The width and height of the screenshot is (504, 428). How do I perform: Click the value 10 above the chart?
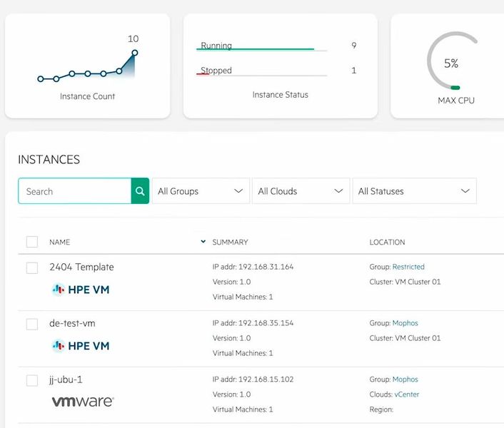pos(133,39)
